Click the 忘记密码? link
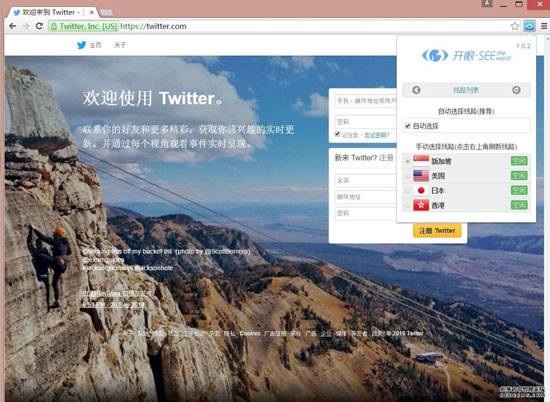The width and height of the screenshot is (550, 402). click(x=377, y=135)
